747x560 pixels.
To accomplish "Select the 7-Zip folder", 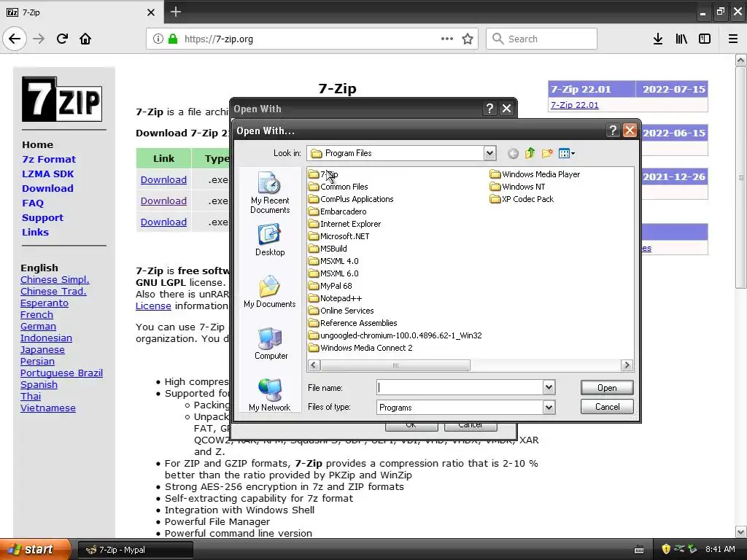I will pos(323,174).
